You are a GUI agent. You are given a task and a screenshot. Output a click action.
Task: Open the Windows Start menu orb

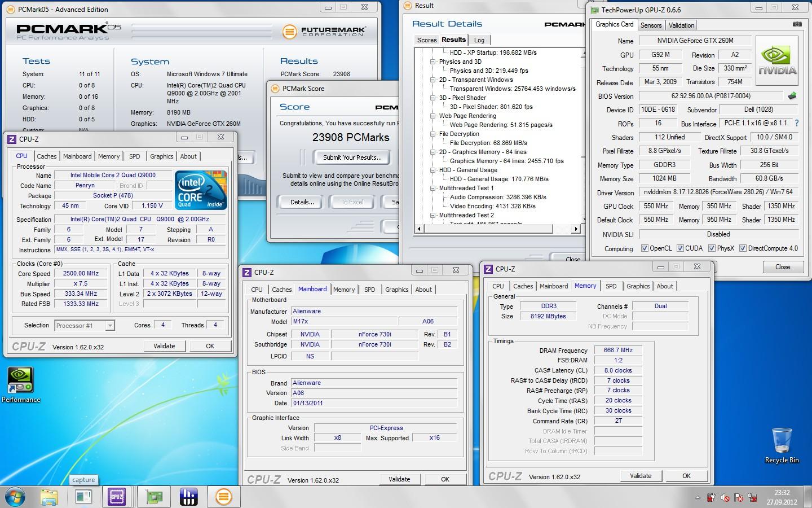[14, 497]
